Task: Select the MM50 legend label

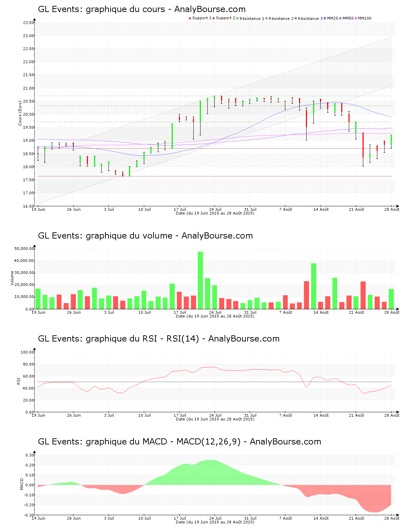Action: (348, 18)
